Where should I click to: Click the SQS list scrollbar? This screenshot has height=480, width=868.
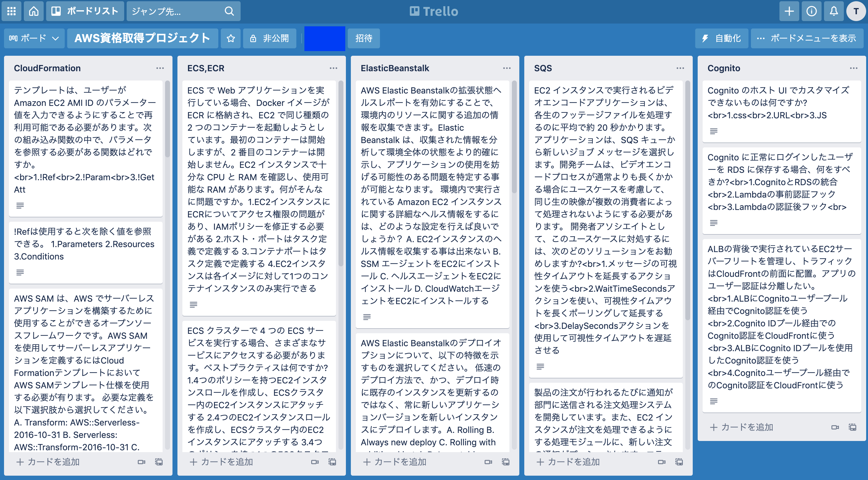click(688, 200)
